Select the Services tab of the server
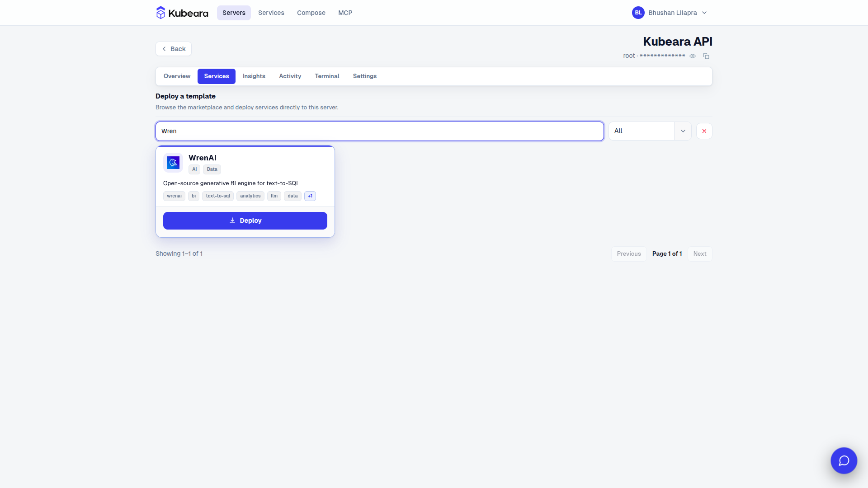Screen dimensions: 868x488 click(217, 76)
